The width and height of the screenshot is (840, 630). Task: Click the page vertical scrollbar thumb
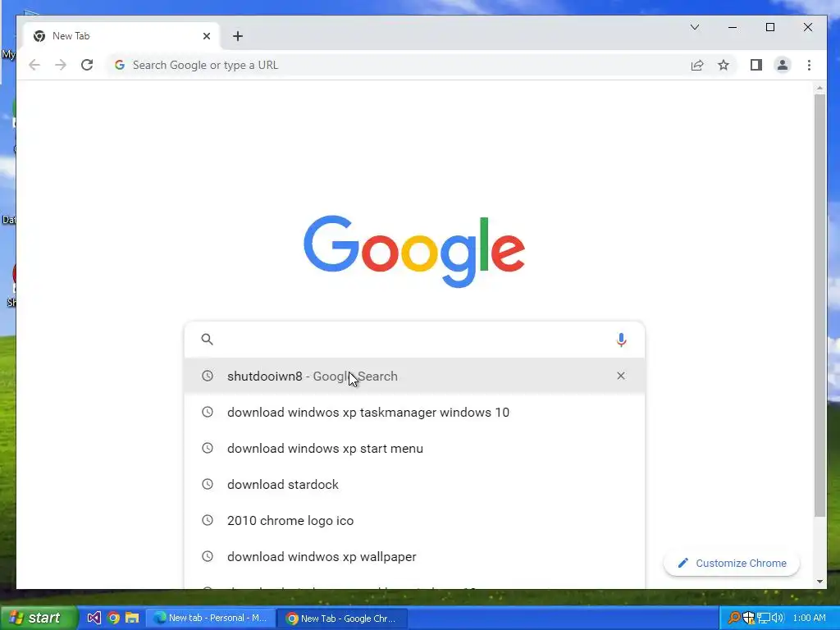point(819,305)
